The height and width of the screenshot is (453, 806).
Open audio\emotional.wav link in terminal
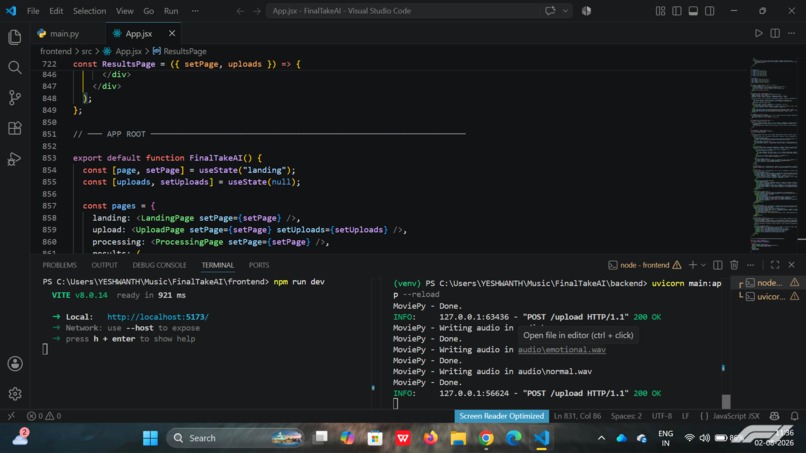[x=562, y=350]
